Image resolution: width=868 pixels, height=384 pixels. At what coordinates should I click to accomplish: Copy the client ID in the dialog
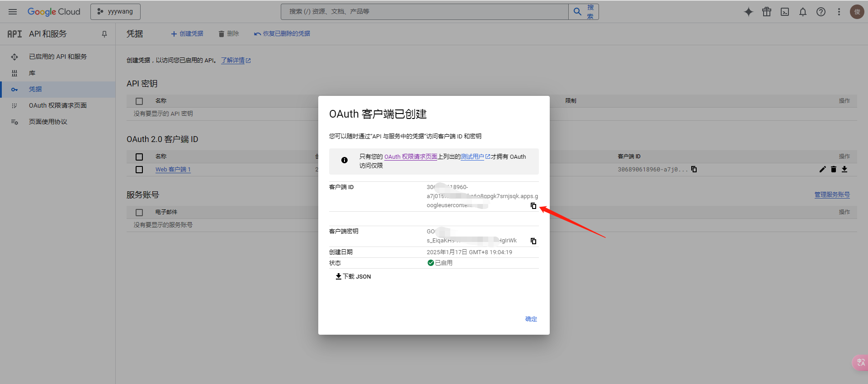tap(533, 206)
